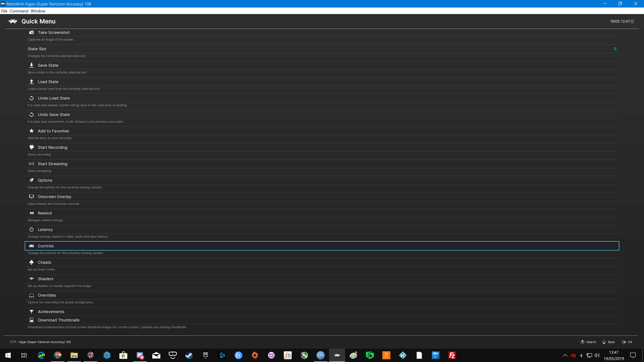The image size is (644, 362).
Task: Select the Take Screenshot label
Action: [x=54, y=33]
